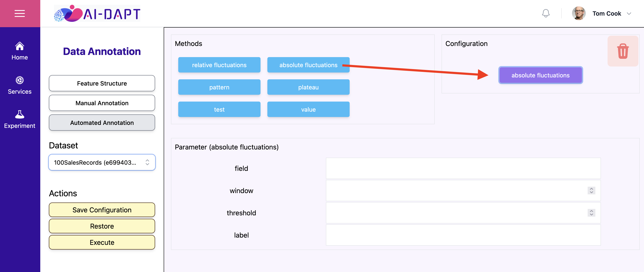
Task: Open Services gear icon
Action: pyautogui.click(x=19, y=80)
